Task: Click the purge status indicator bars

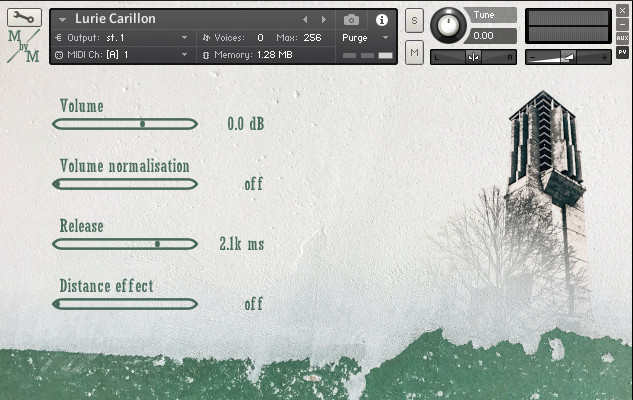Action: 367,55
